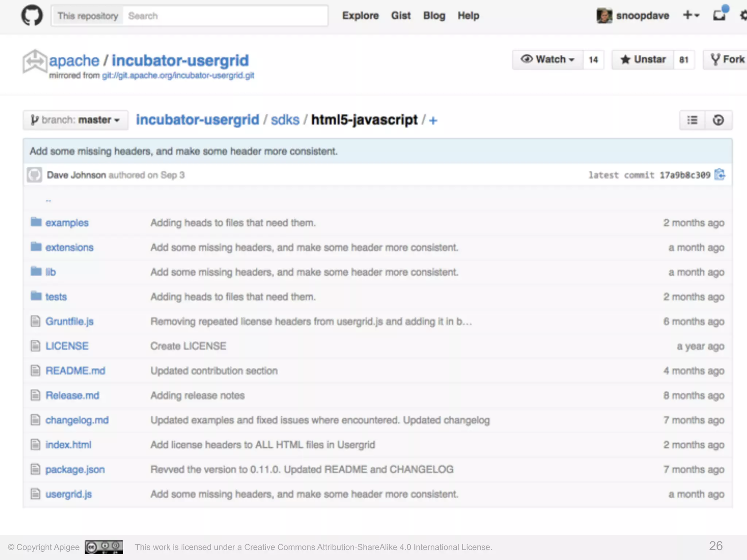Go to incubator-usergrid breadcrumb root
Viewport: 747px width, 560px height.
tap(197, 120)
